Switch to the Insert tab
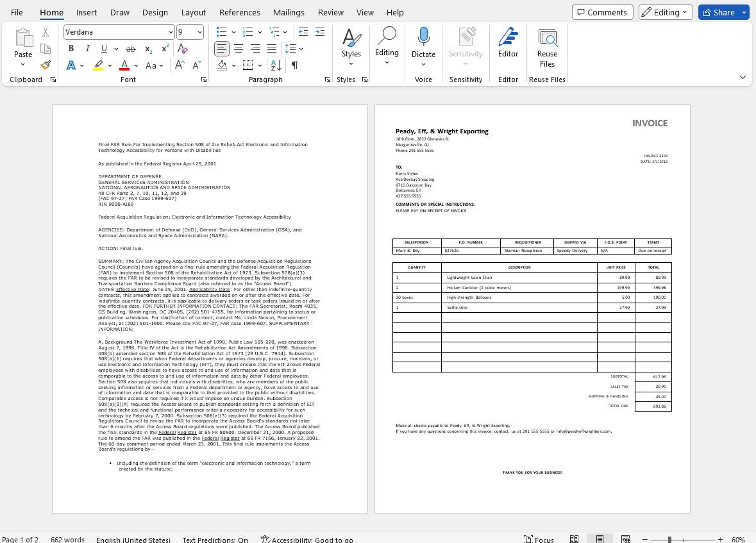The width and height of the screenshot is (756, 543). coord(87,13)
